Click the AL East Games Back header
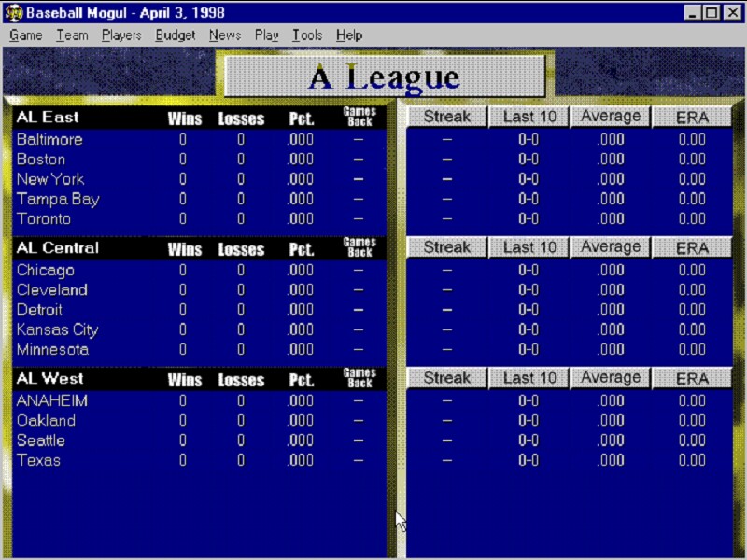 [x=359, y=117]
